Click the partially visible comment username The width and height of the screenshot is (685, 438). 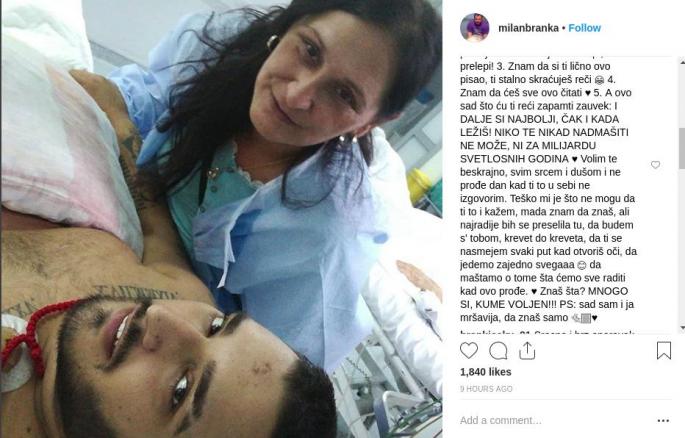(488, 333)
